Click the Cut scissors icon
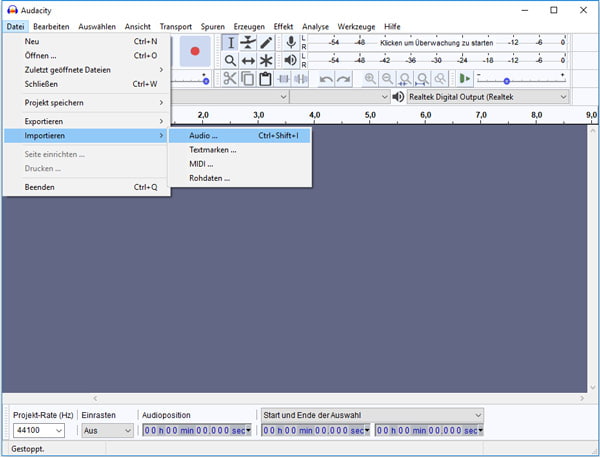 pyautogui.click(x=230, y=78)
